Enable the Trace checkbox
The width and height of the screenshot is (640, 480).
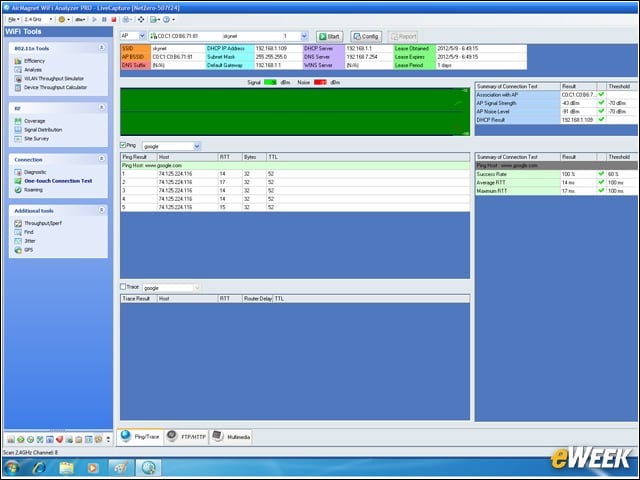123,287
